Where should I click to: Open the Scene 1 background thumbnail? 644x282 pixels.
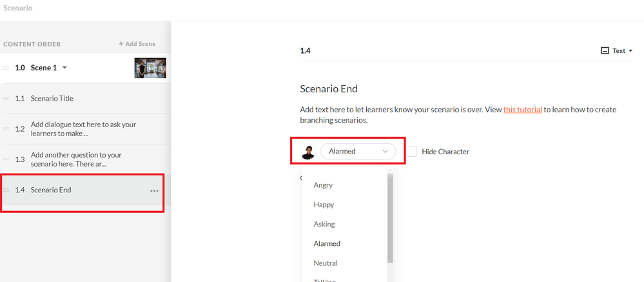pyautogui.click(x=150, y=68)
